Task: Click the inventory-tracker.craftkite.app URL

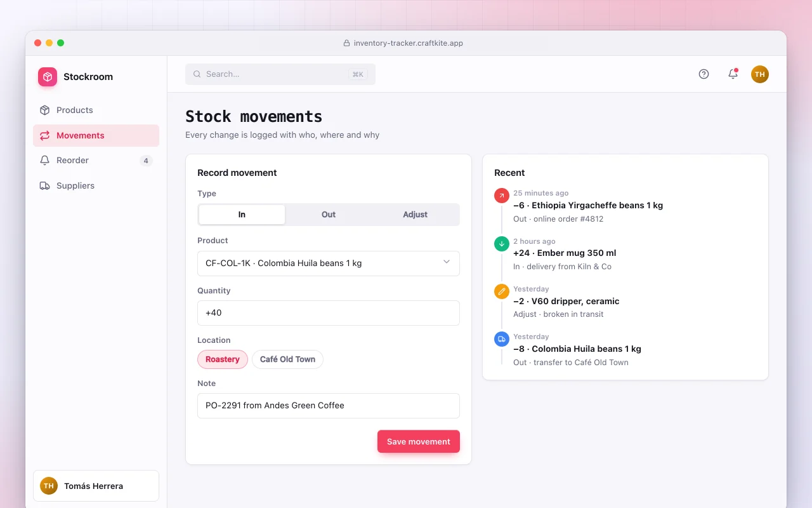Action: pyautogui.click(x=409, y=43)
